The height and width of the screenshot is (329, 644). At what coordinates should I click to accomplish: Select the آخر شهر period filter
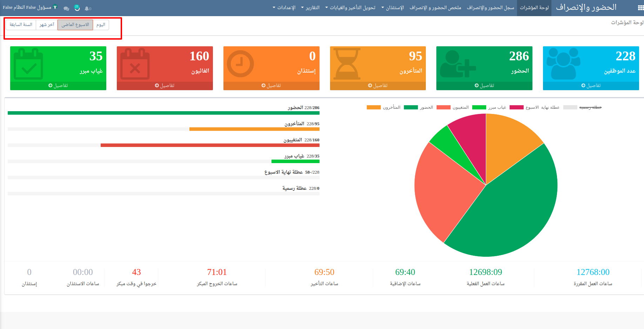click(x=47, y=25)
